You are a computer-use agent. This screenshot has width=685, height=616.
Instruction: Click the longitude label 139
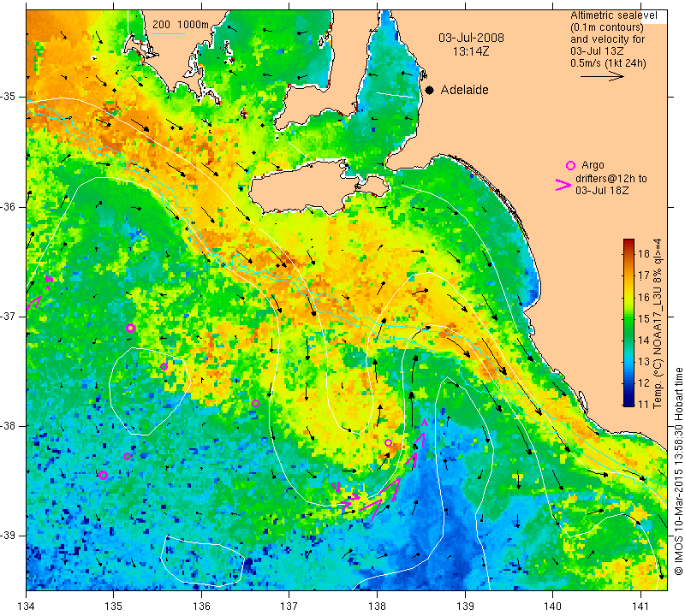[465, 606]
